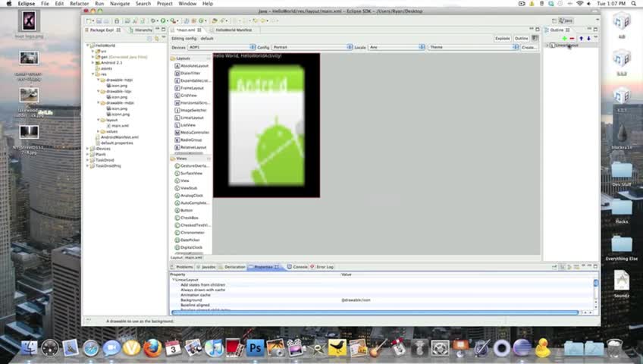The height and width of the screenshot is (364, 643).
Task: Open the Console tab
Action: point(298,267)
